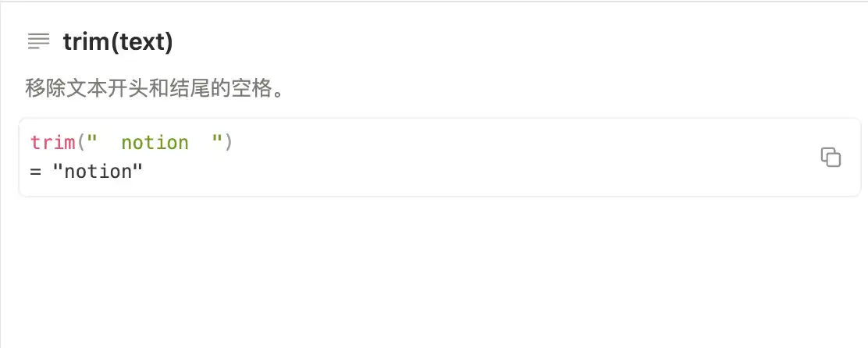The image size is (868, 348).
Task: Click the Chinese description below the heading
Action: tap(154, 88)
